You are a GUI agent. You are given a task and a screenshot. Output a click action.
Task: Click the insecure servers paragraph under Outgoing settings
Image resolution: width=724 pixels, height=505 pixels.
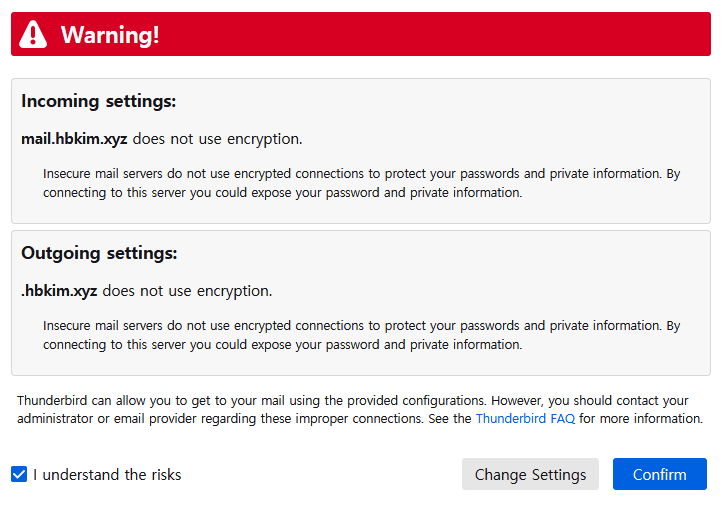point(361,335)
